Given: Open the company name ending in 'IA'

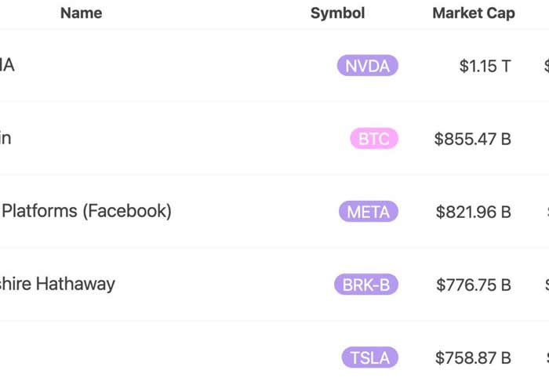Looking at the screenshot, I should [x=7, y=65].
